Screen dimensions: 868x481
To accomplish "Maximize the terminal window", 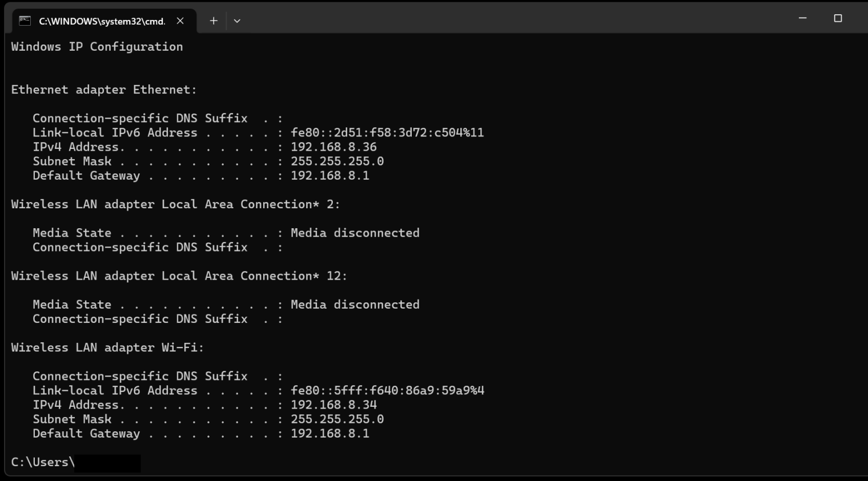I will point(838,18).
